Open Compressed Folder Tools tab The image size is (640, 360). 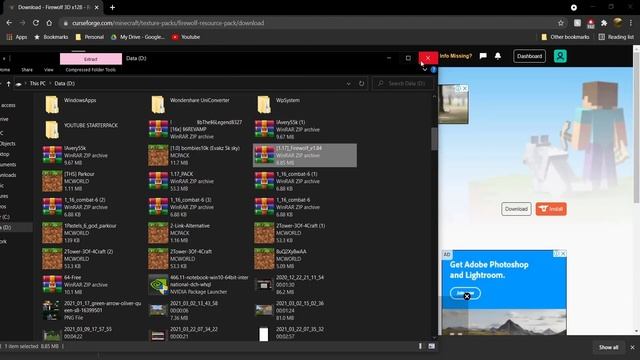[x=91, y=70]
